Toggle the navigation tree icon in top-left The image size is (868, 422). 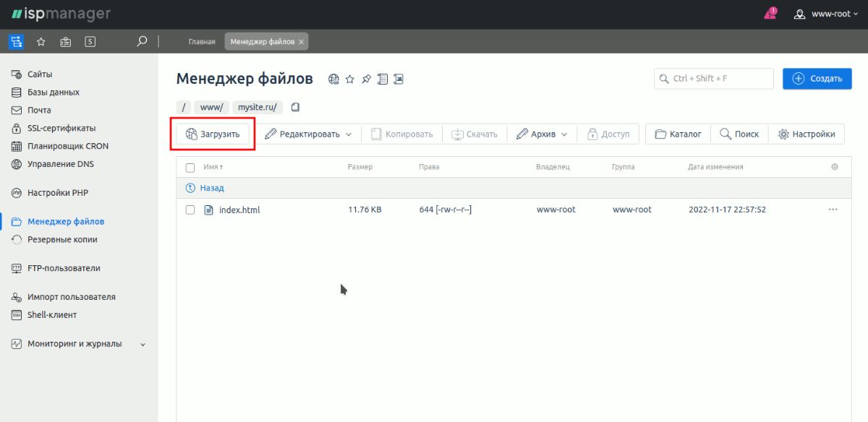16,42
